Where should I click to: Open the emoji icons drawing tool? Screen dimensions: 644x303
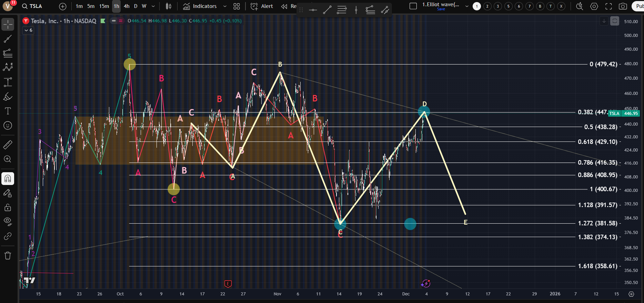coord(8,126)
